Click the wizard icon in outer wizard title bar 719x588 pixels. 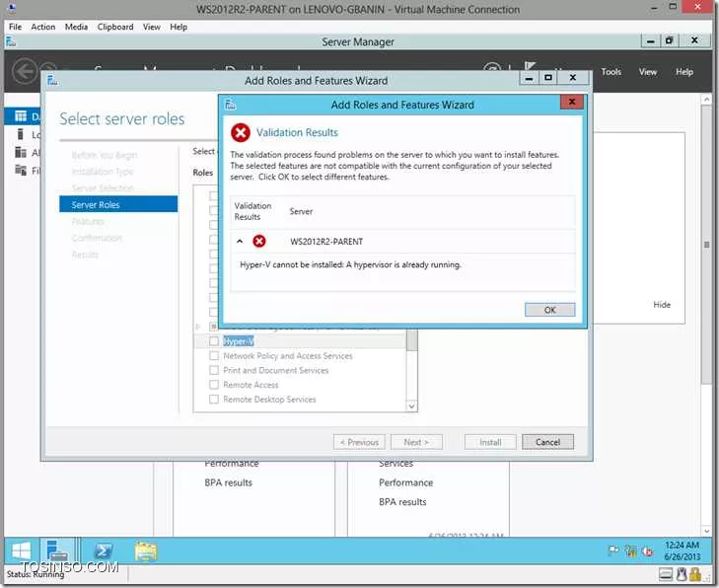coord(52,81)
